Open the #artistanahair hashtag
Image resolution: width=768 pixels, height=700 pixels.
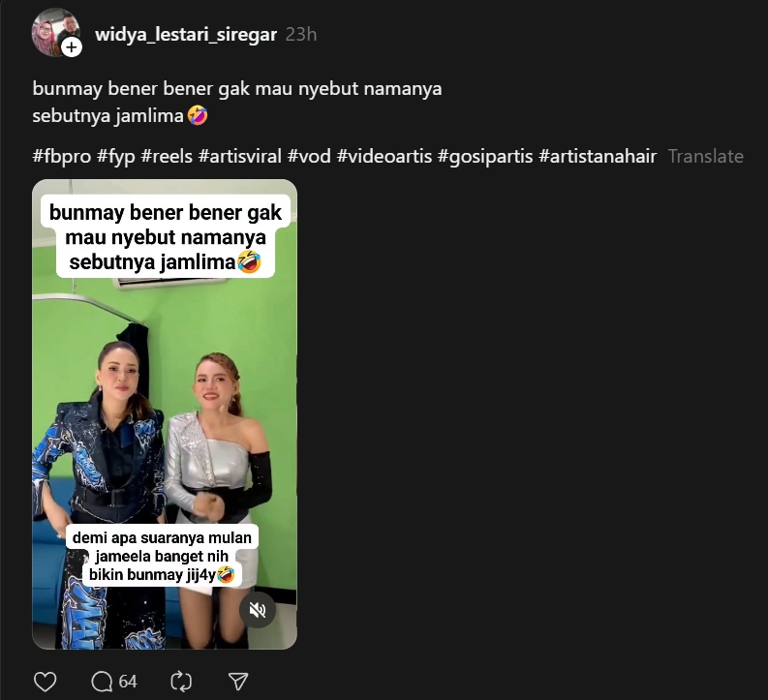point(598,157)
